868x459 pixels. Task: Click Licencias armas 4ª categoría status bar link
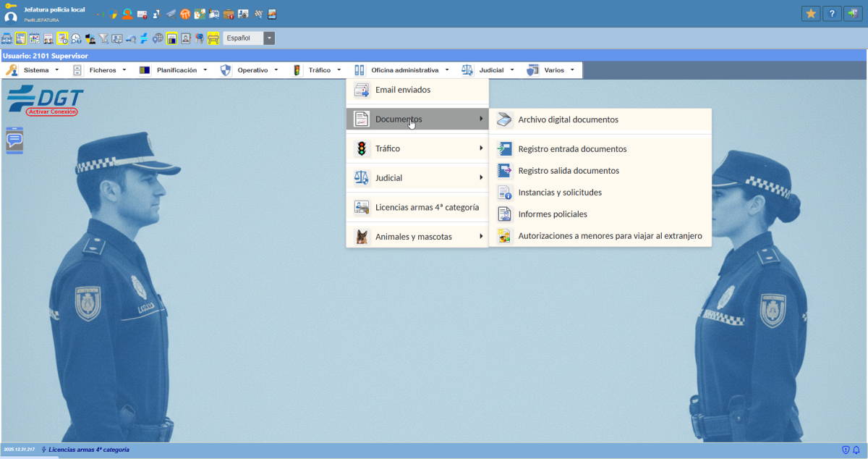88,450
